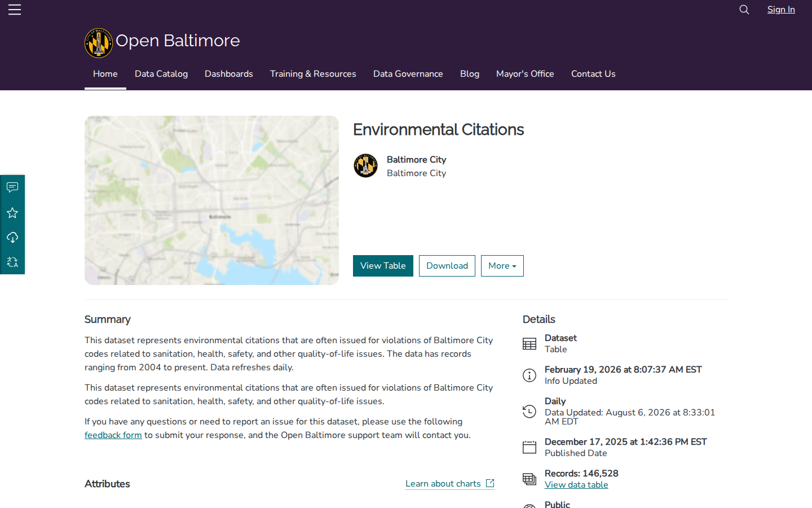Click the Records count table icon
This screenshot has width=812, height=508.
pos(529,479)
